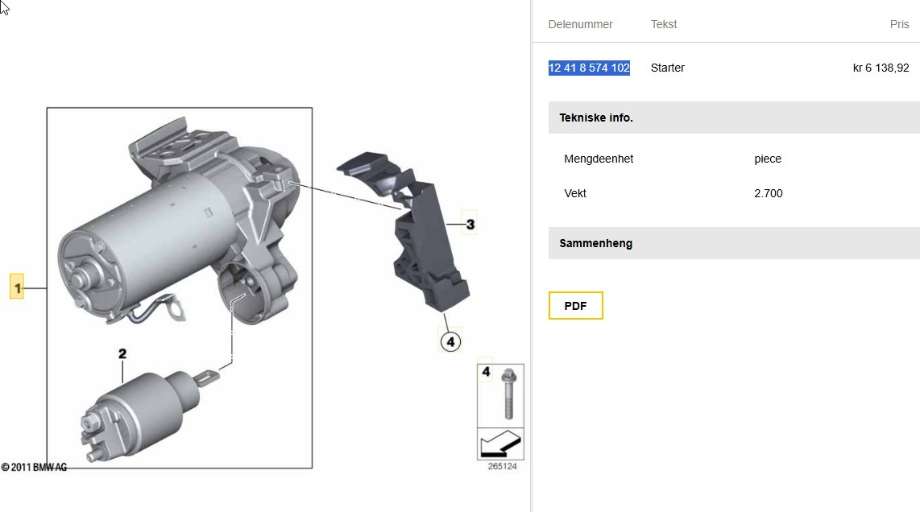This screenshot has height=512, width=920.
Task: Open the PDF button
Action: pyautogui.click(x=576, y=306)
